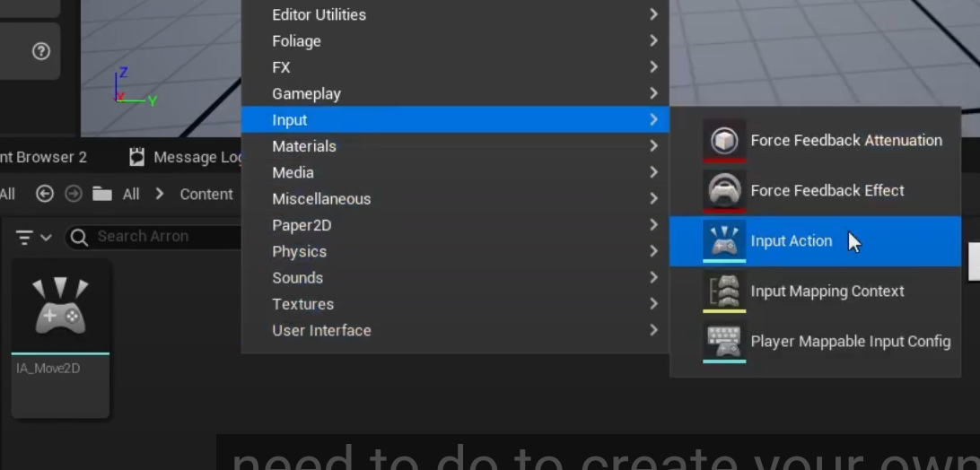The width and height of the screenshot is (980, 470).
Task: Click the Search Arron search field
Action: 153,237
